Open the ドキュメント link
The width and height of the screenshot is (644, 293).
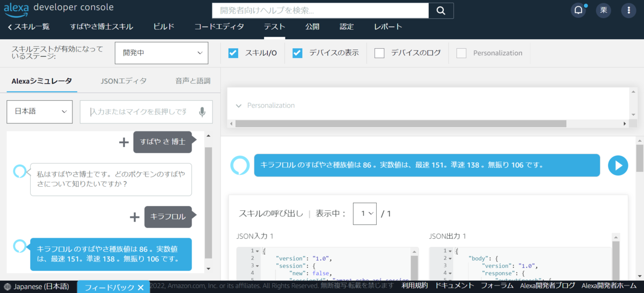point(455,286)
